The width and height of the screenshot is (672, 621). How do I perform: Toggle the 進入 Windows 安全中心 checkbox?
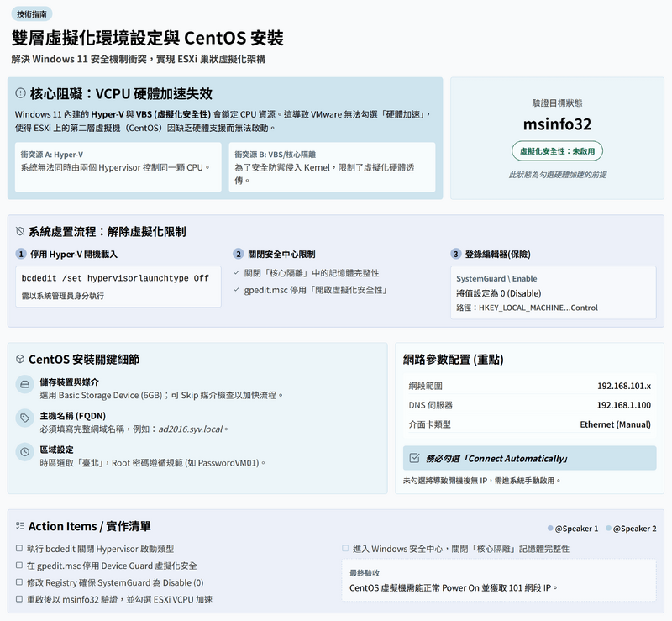tap(345, 549)
